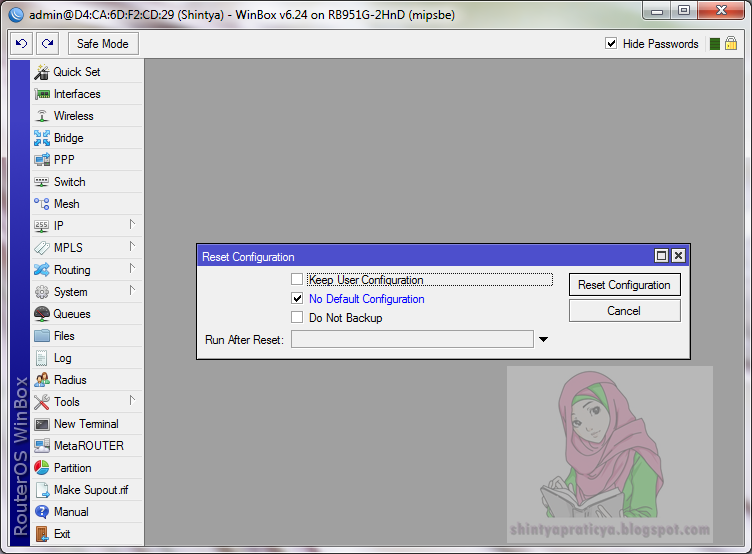Minimize the WinBox window
The width and height of the screenshot is (752, 554).
[657, 11]
